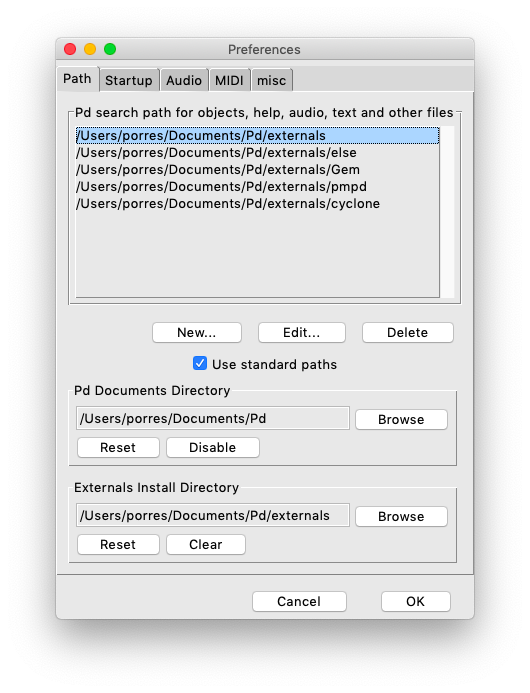Reset the Pd Documents Directory
The image size is (530, 693).
click(x=118, y=447)
